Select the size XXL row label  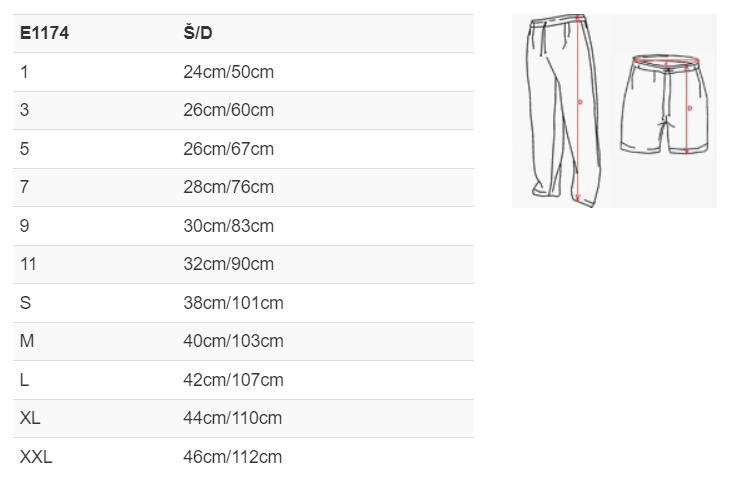pos(36,457)
